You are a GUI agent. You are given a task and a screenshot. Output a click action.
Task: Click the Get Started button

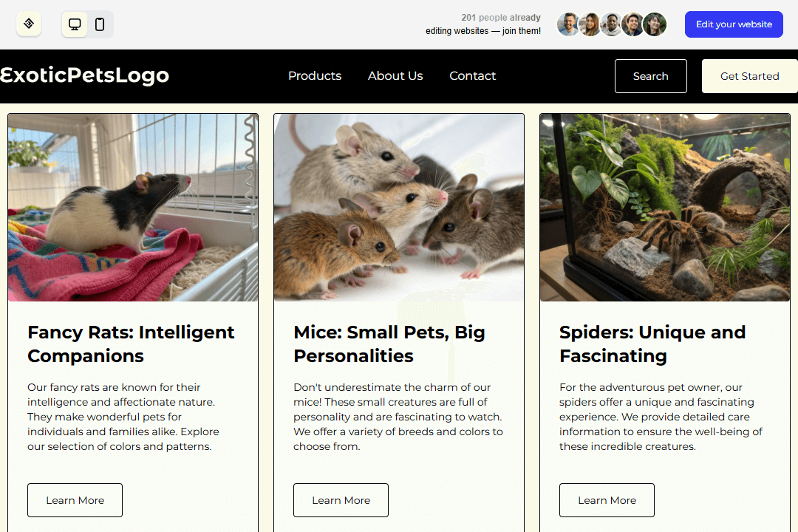pyautogui.click(x=750, y=76)
